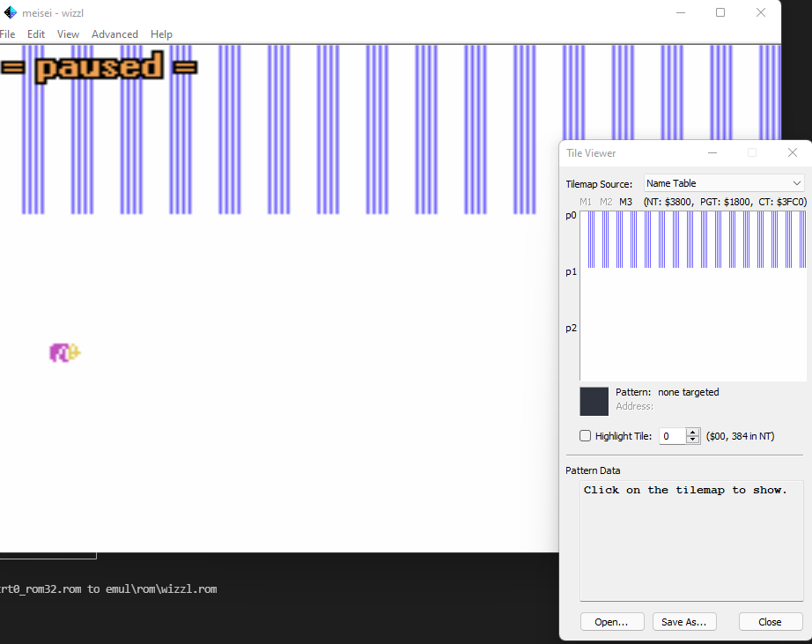Click the wizzl.rom terminal output line
This screenshot has width=812, height=644.
click(x=108, y=589)
